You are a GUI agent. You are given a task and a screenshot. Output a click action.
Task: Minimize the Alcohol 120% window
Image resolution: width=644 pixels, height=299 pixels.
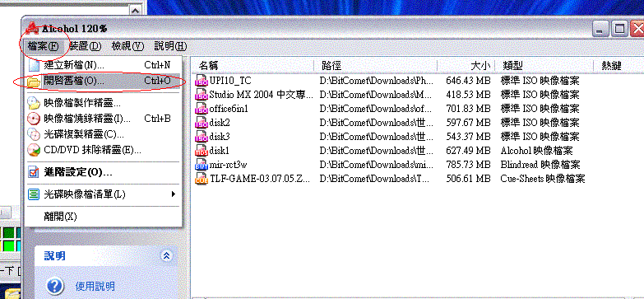600,29
